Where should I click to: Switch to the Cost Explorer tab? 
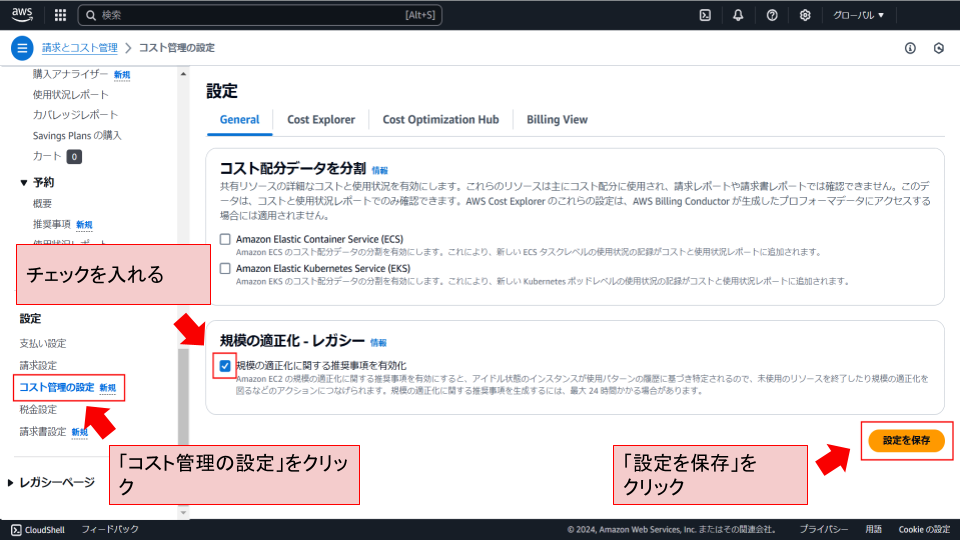(321, 119)
